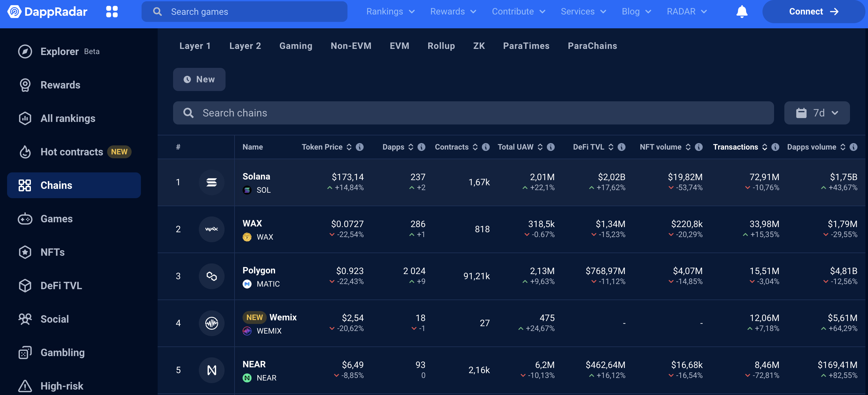Screen dimensions: 868x395
Task: Open Chains in the sidebar
Action: (74, 185)
